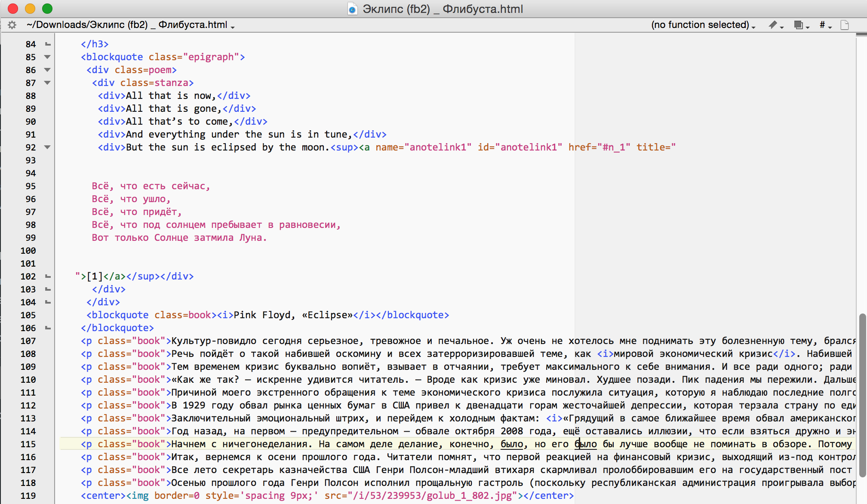Open the no function selected popup
This screenshot has width=867, height=504.
point(703,25)
